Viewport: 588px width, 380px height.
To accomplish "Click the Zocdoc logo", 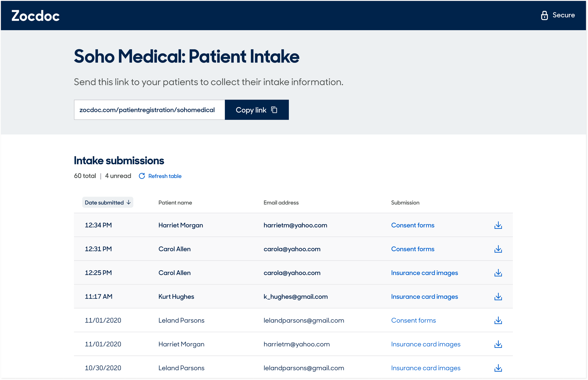I will click(x=36, y=16).
